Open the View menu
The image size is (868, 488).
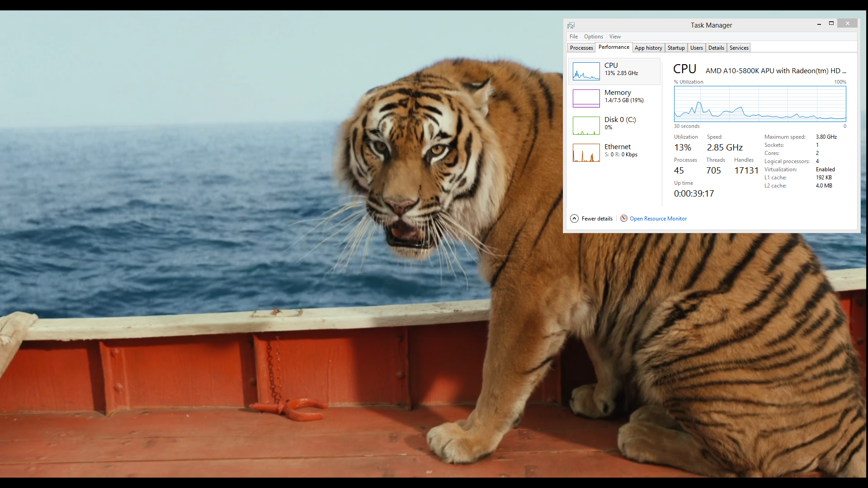click(x=615, y=37)
